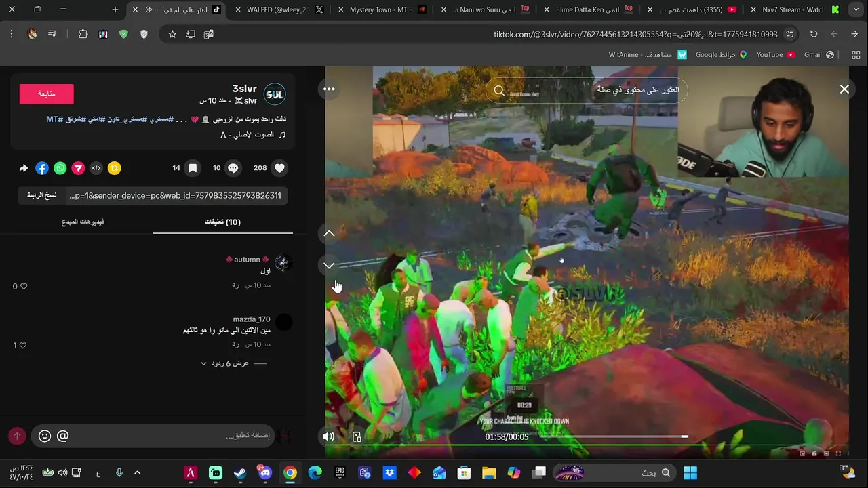The width and height of the screenshot is (868, 488).
Task: Like the video with heart icon
Action: pyautogui.click(x=279, y=168)
